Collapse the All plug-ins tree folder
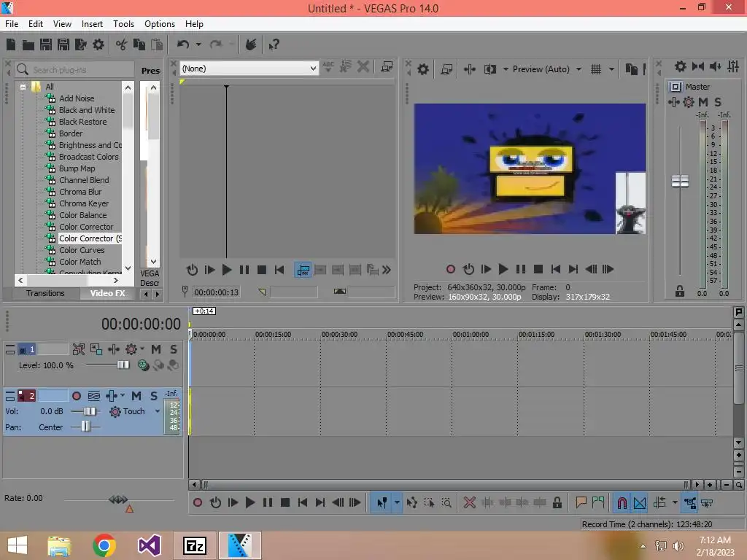 coord(23,87)
